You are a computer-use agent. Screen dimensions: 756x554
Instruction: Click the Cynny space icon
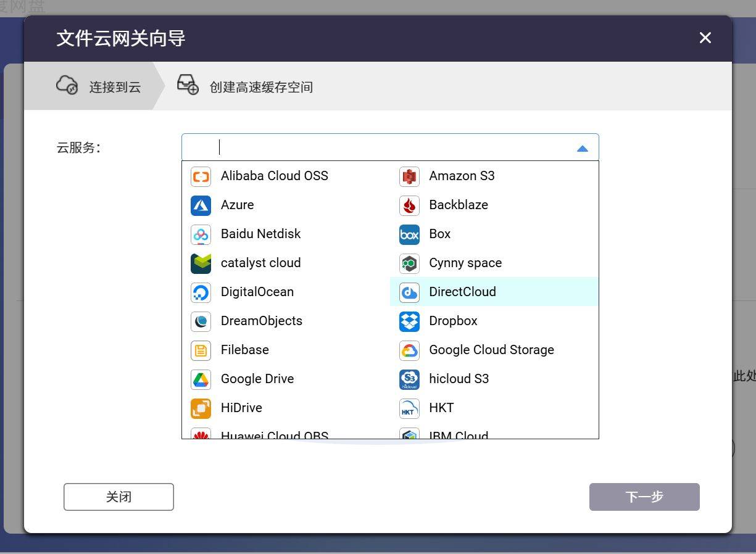409,263
